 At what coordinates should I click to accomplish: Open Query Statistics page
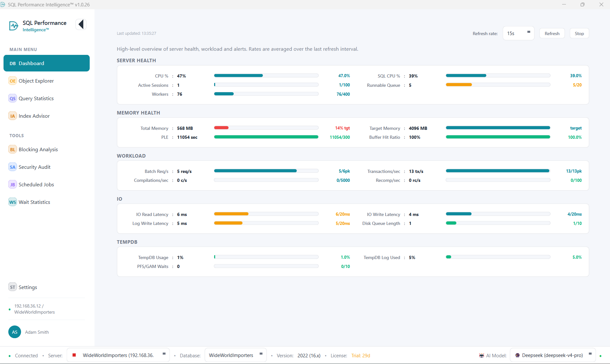point(47,99)
